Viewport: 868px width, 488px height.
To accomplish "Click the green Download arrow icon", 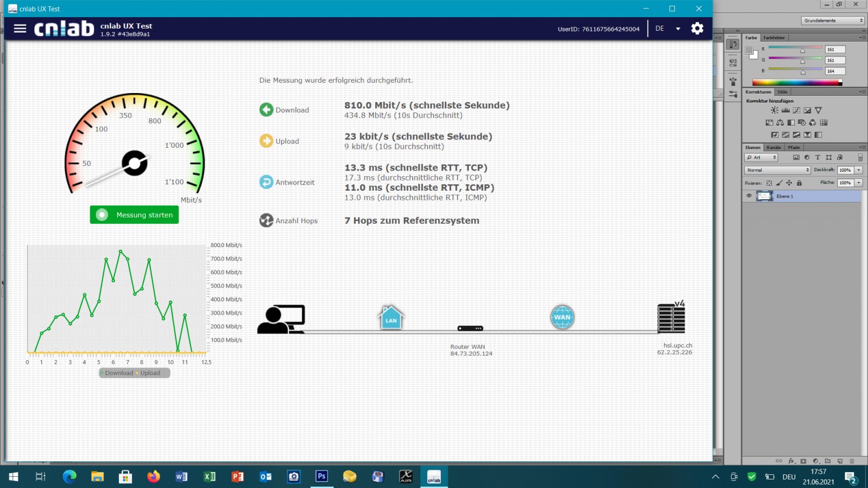I will coord(266,110).
